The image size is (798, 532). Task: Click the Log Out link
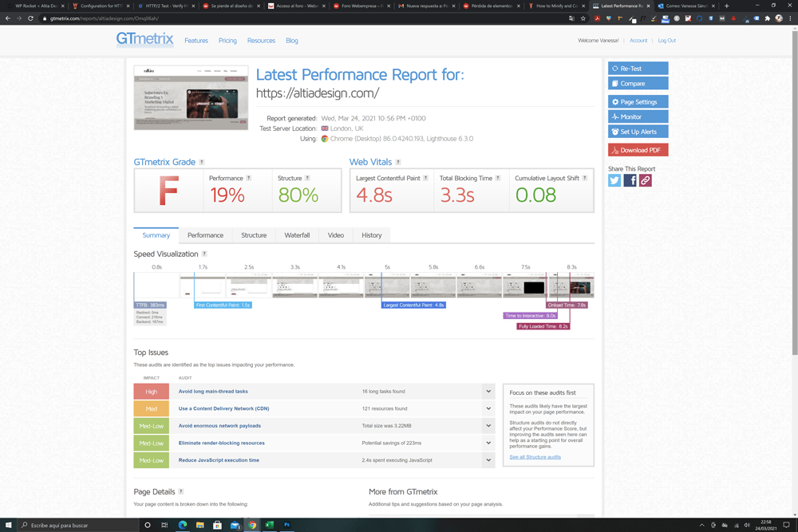666,41
